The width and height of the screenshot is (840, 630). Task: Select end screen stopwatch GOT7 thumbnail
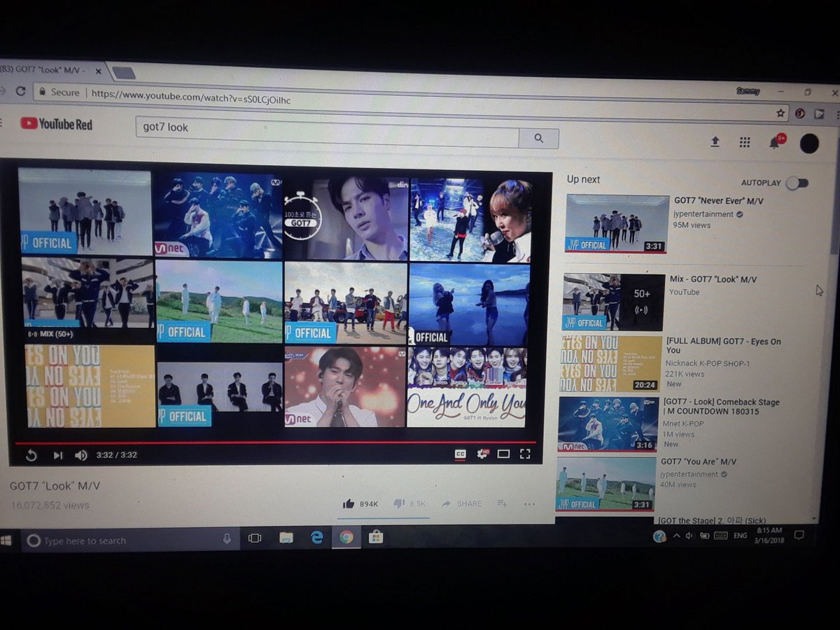coord(346,219)
